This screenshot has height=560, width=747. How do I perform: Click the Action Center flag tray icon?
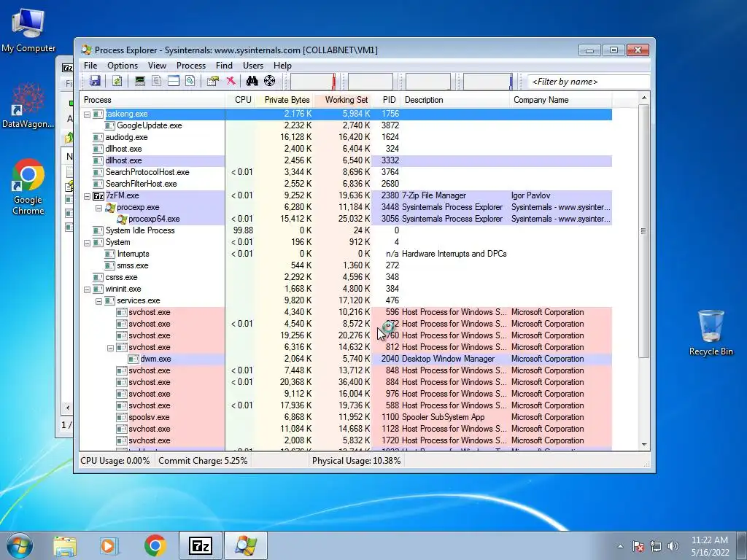638,546
